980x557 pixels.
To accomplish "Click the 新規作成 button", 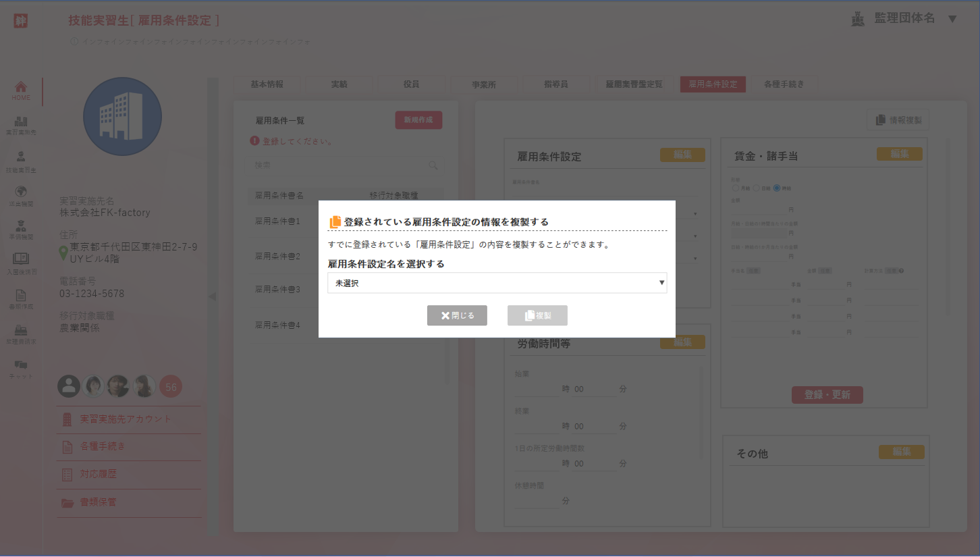I will coord(418,120).
